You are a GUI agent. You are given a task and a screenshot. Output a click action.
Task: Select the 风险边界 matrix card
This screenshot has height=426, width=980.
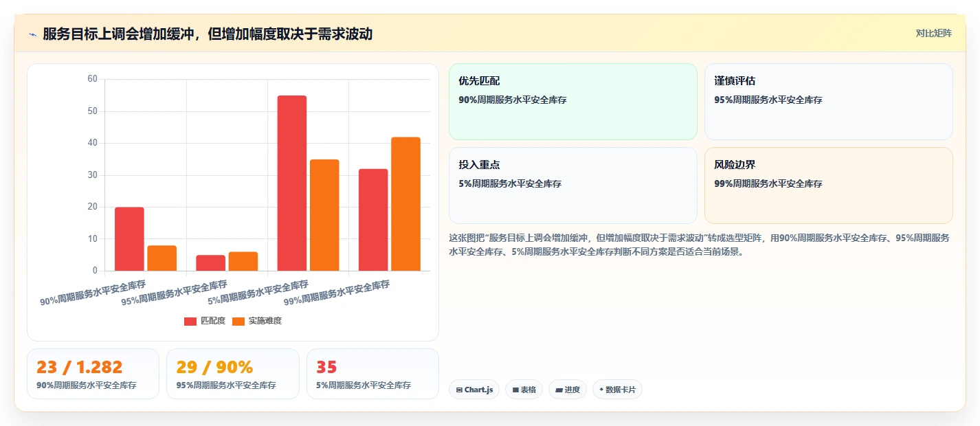[x=829, y=186]
